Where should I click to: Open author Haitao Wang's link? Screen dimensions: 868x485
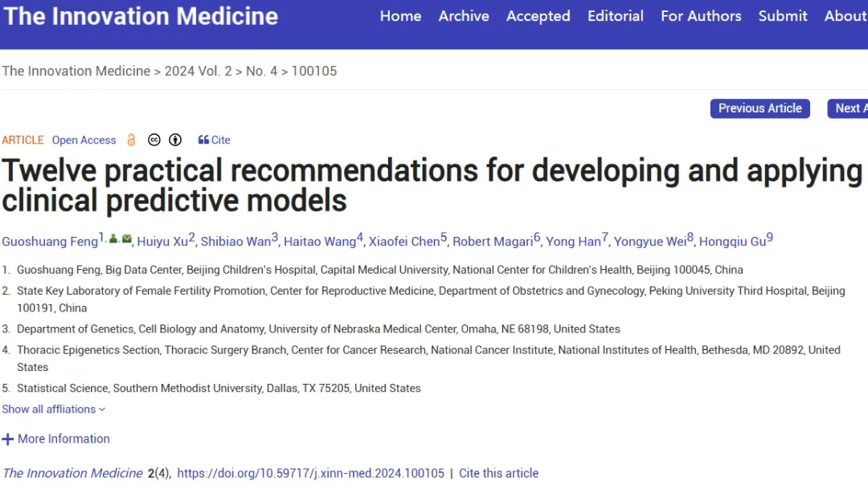320,242
